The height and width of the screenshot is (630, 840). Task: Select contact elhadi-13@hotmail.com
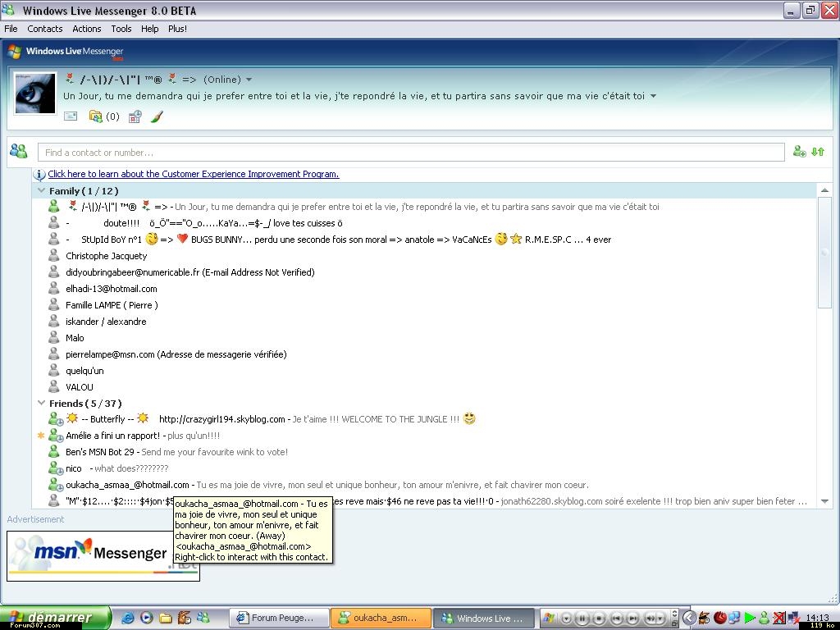112,289
